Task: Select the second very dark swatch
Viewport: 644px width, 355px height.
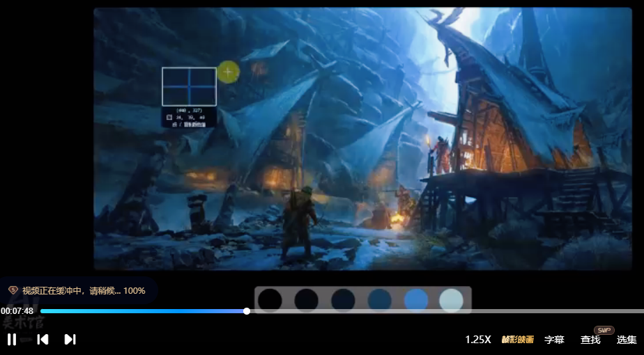Action: coord(307,300)
